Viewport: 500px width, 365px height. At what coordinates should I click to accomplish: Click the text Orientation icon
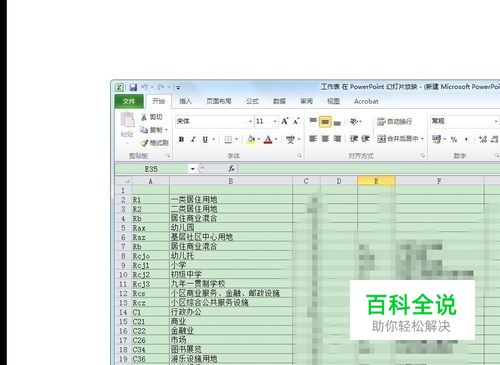(355, 121)
